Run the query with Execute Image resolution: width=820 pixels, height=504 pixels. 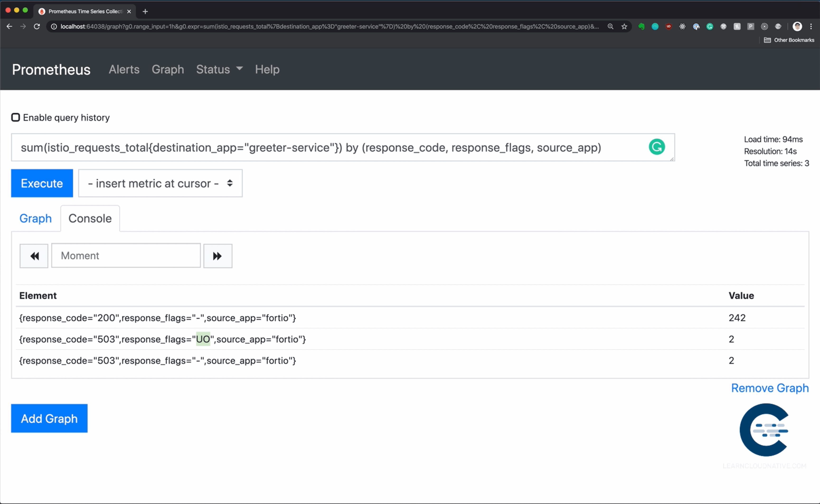42,183
